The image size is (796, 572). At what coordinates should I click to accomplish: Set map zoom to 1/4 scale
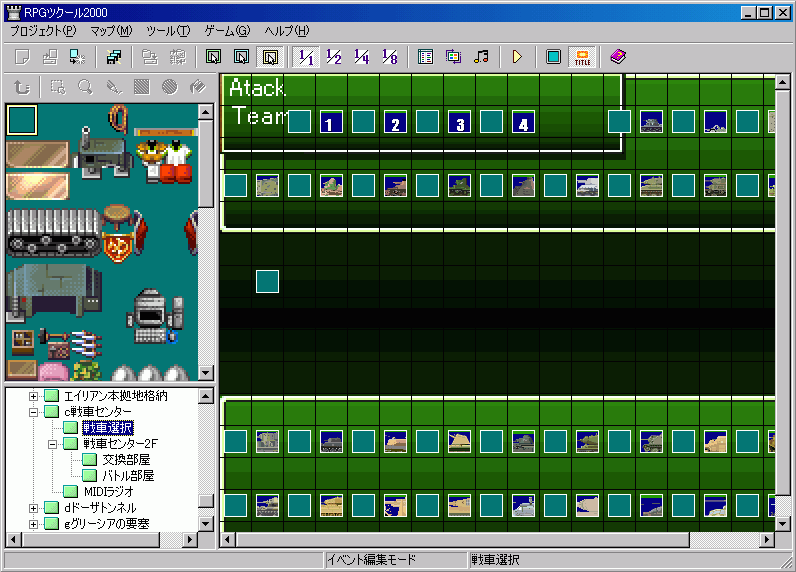pyautogui.click(x=361, y=56)
